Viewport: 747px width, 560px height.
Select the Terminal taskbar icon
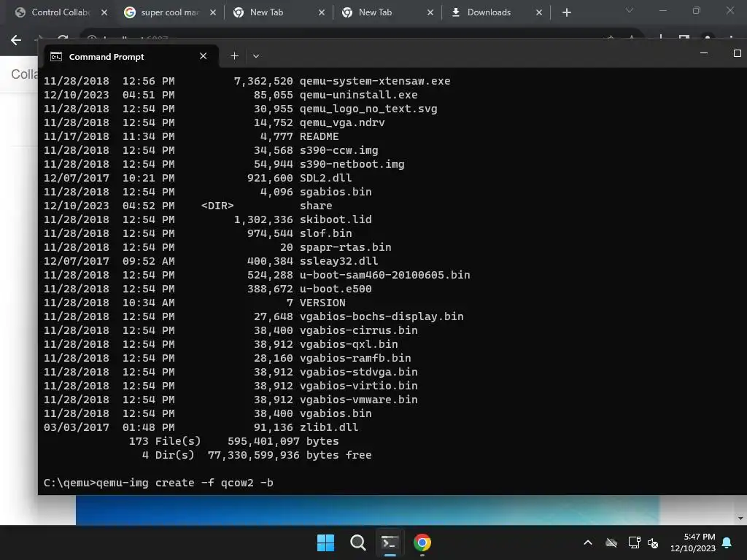(390, 542)
